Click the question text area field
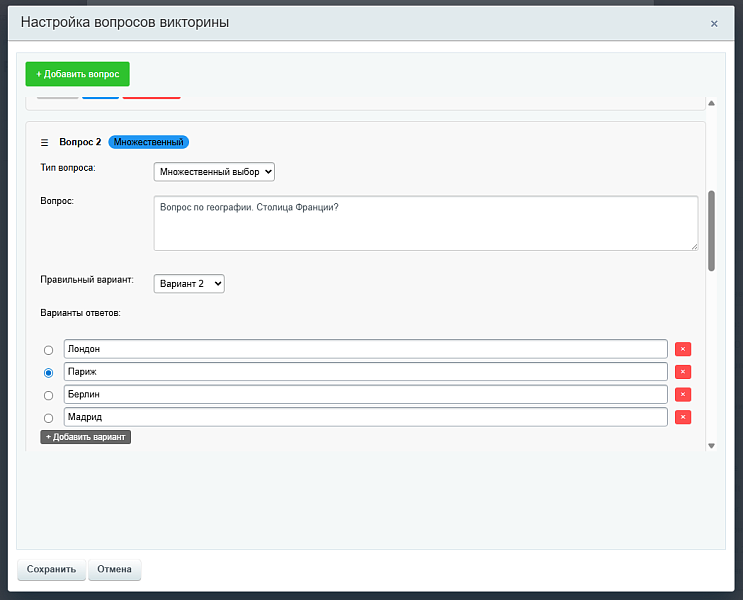This screenshot has width=743, height=600. coord(425,222)
